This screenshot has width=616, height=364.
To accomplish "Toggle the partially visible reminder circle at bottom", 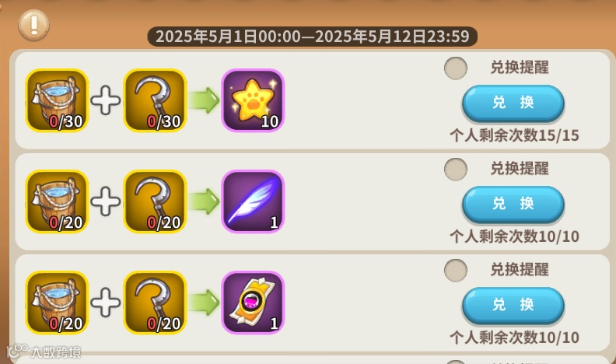I will [456, 362].
